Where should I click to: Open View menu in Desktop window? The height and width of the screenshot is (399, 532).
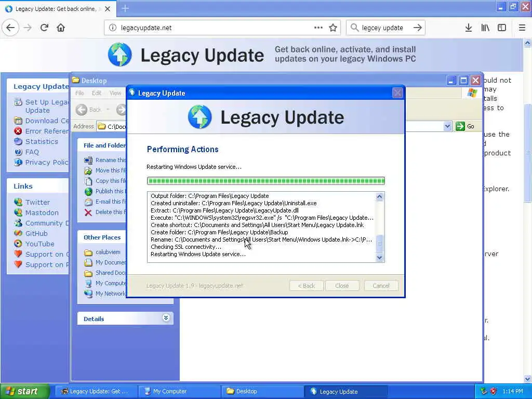[x=115, y=93]
